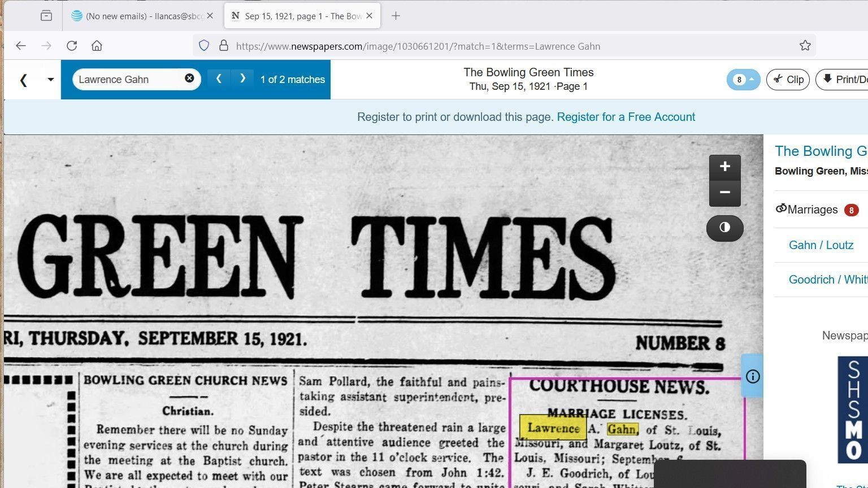The width and height of the screenshot is (868, 488).
Task: Click the SHSMO sponsor logo
Action: click(853, 409)
